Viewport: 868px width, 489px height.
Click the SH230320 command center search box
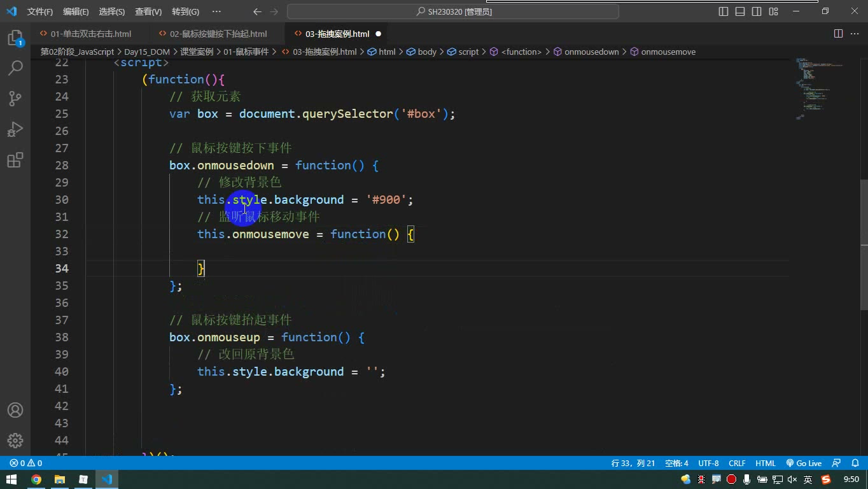(x=453, y=11)
